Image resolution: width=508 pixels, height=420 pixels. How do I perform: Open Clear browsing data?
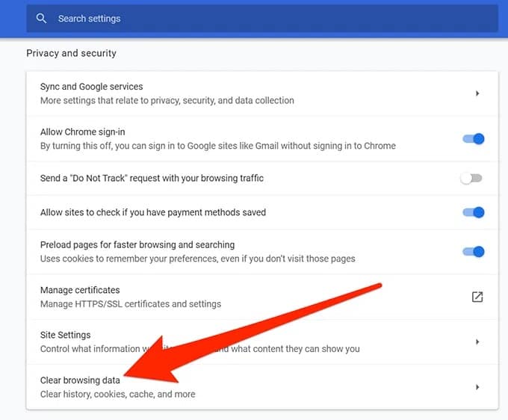point(262,387)
